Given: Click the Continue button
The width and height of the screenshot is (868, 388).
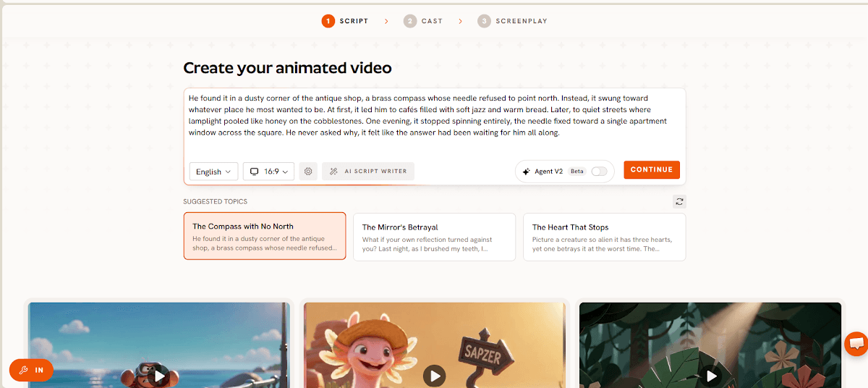Looking at the screenshot, I should [652, 169].
